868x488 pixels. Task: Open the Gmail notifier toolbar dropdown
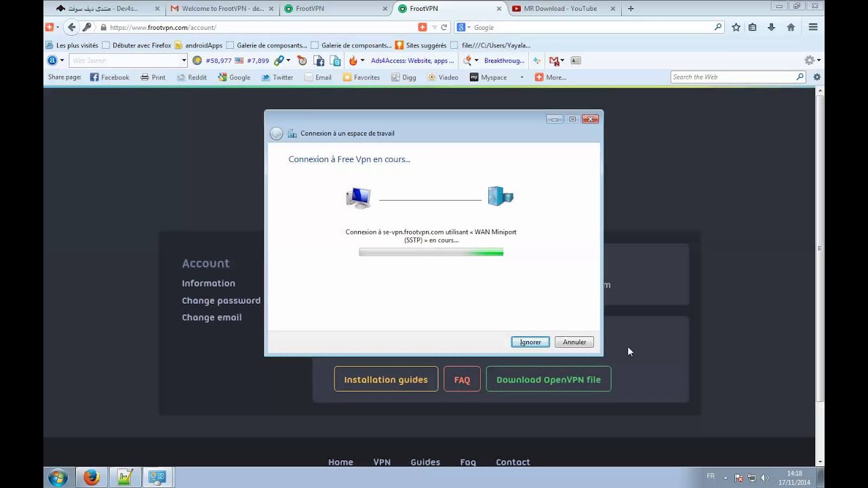(556, 60)
